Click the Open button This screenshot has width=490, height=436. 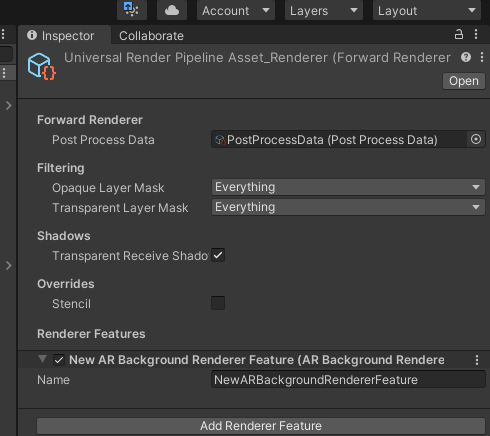point(464,81)
